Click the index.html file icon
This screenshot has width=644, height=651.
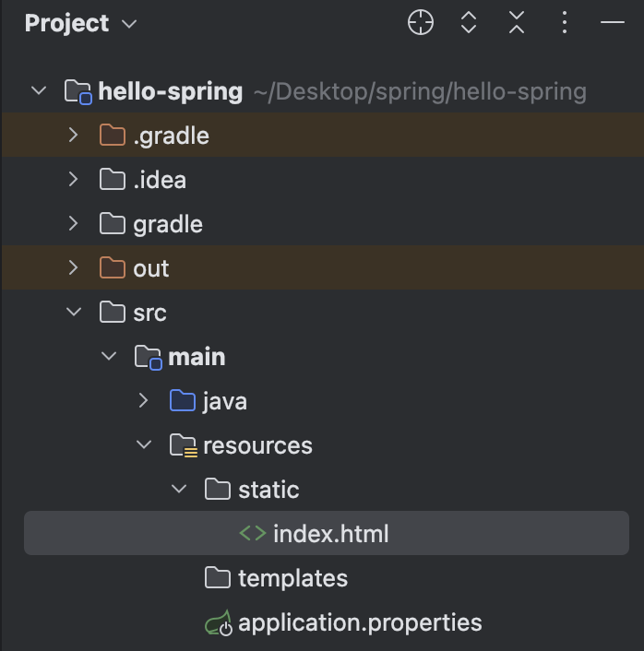(x=252, y=534)
